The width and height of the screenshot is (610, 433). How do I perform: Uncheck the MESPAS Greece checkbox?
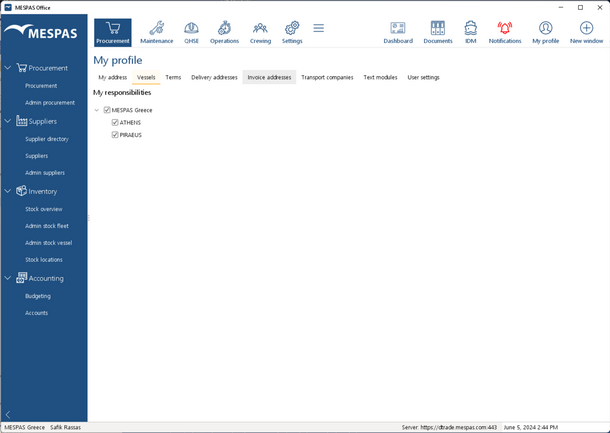click(107, 110)
